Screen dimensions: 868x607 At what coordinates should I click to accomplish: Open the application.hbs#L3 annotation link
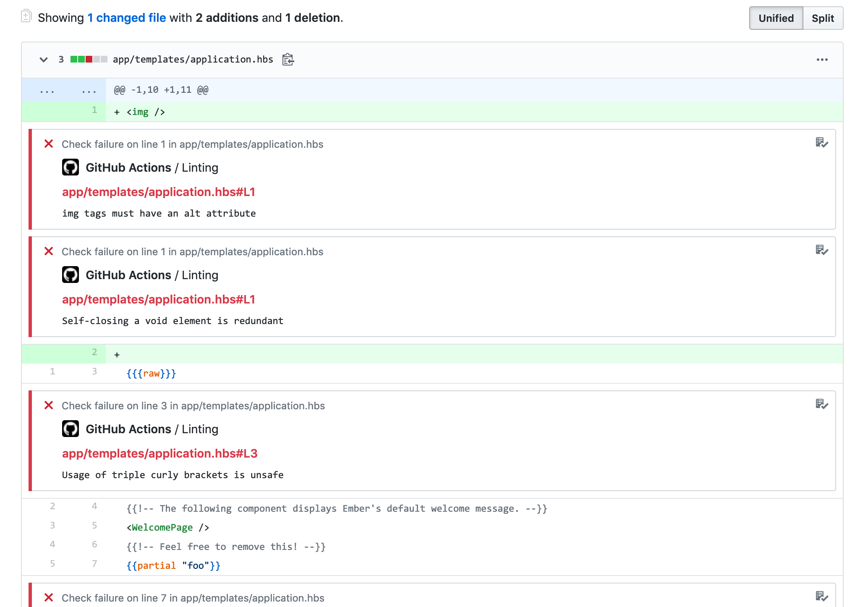click(x=160, y=453)
